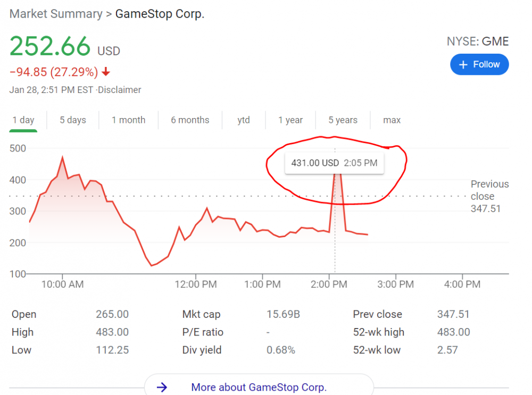
Task: Click the plus icon in Follow button
Action: coord(463,64)
